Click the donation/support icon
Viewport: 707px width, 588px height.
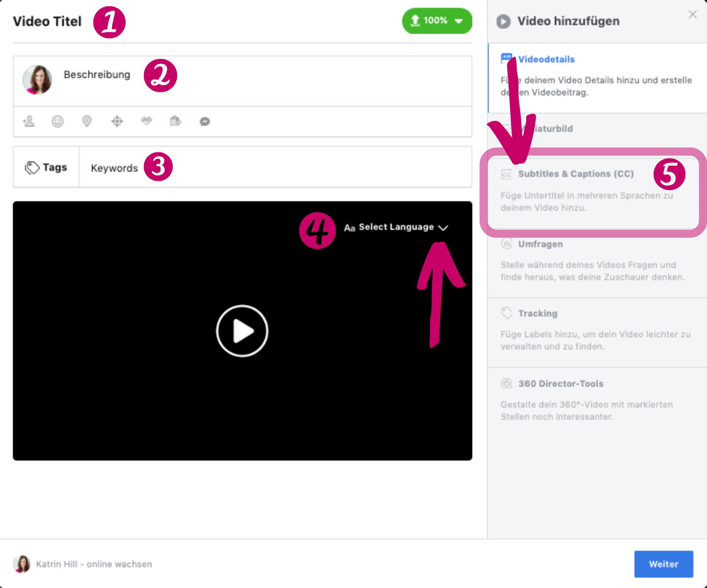point(176,121)
